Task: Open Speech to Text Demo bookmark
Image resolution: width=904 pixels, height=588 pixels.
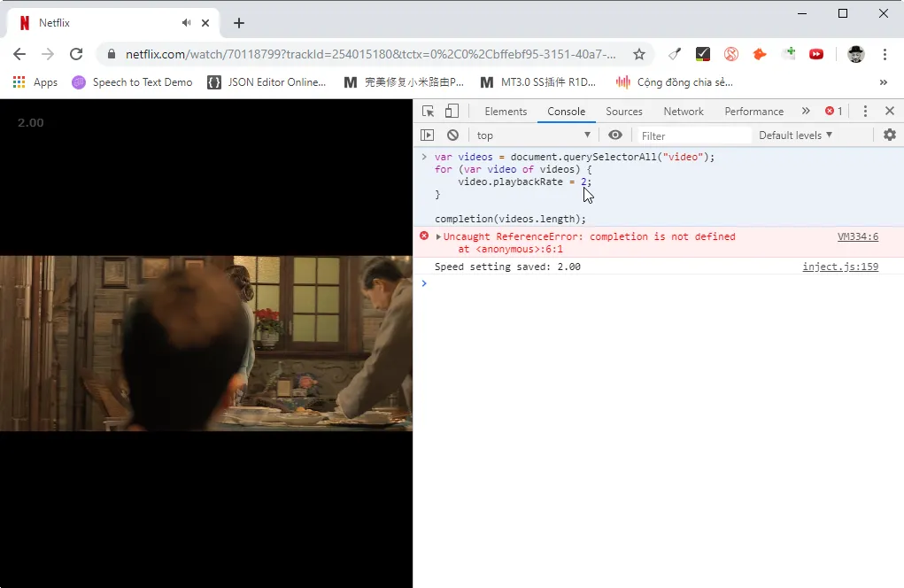Action: click(x=132, y=82)
